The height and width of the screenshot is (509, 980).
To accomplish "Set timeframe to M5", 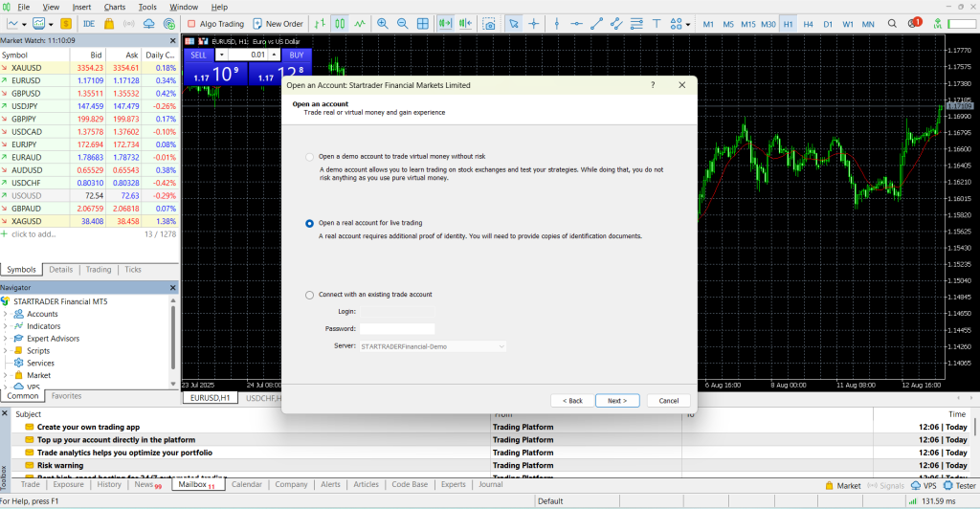I will [x=728, y=24].
